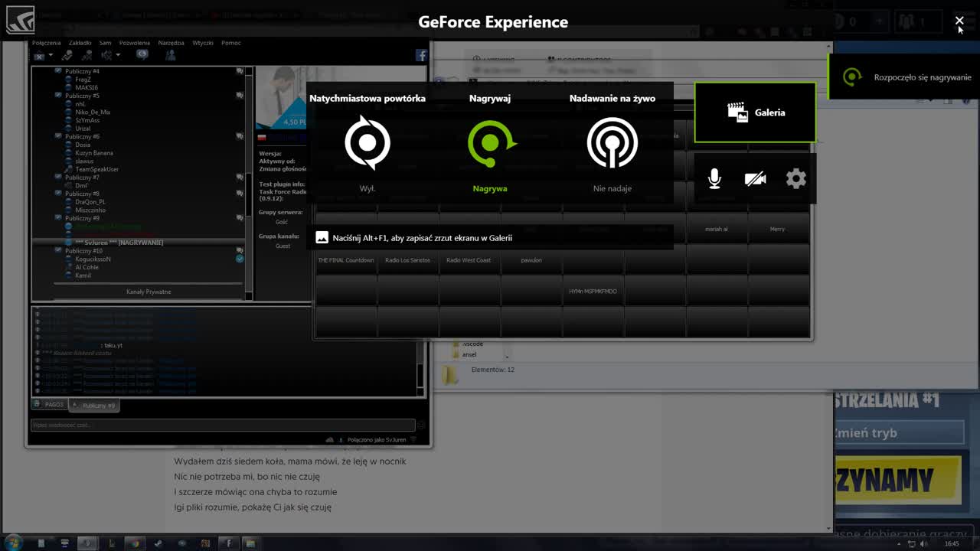
Task: Select user MAKSI6 in channel tree
Action: 86,87
